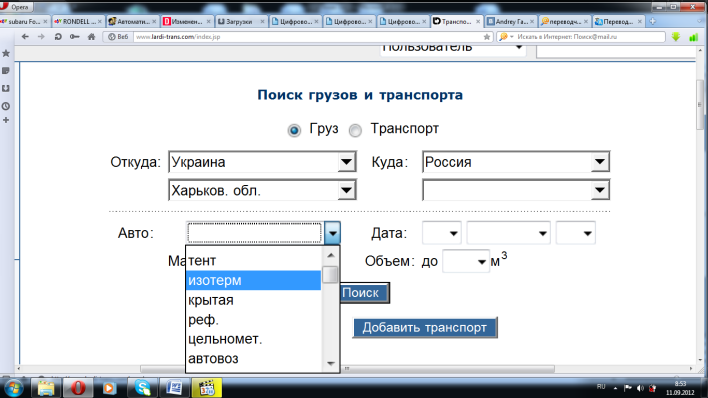
Task: Click the Поиск search button
Action: click(364, 293)
